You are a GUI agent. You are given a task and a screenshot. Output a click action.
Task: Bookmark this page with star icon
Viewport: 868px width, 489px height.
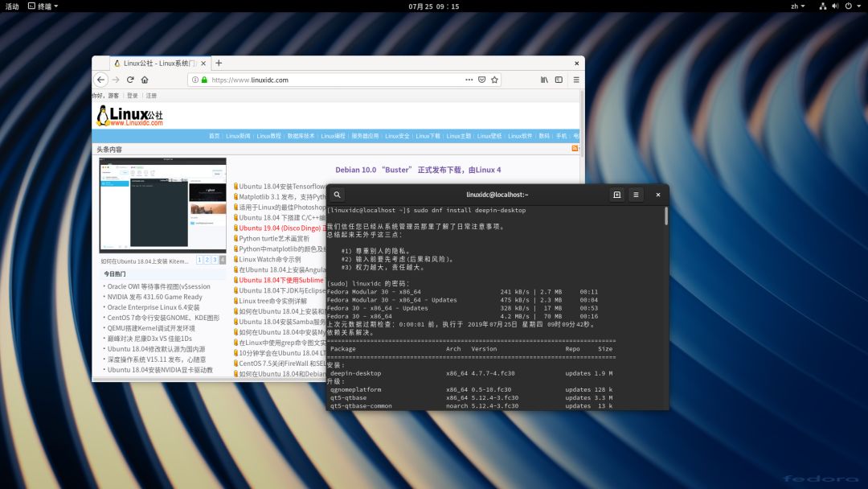(495, 80)
